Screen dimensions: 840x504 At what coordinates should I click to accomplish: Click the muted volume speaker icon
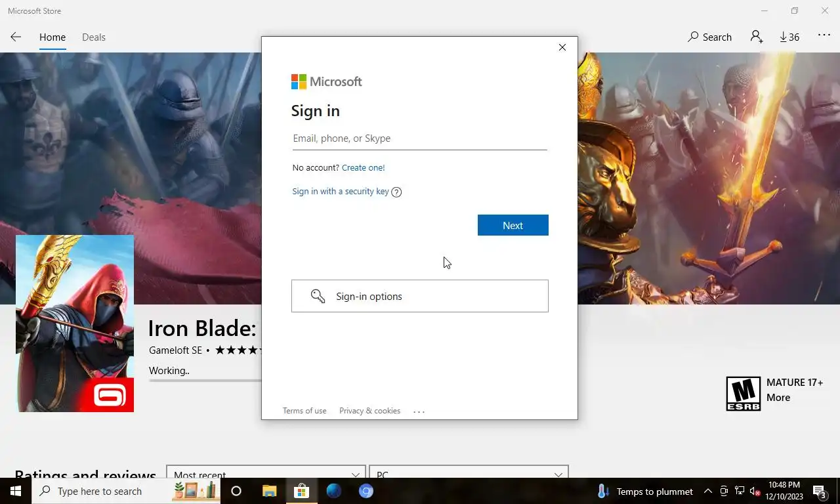(x=755, y=491)
